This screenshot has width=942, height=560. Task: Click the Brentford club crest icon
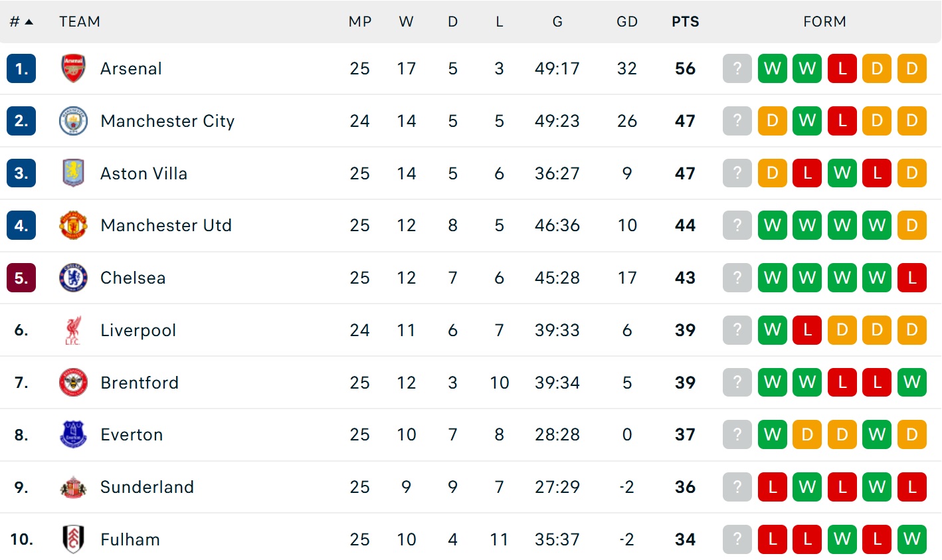point(73,383)
